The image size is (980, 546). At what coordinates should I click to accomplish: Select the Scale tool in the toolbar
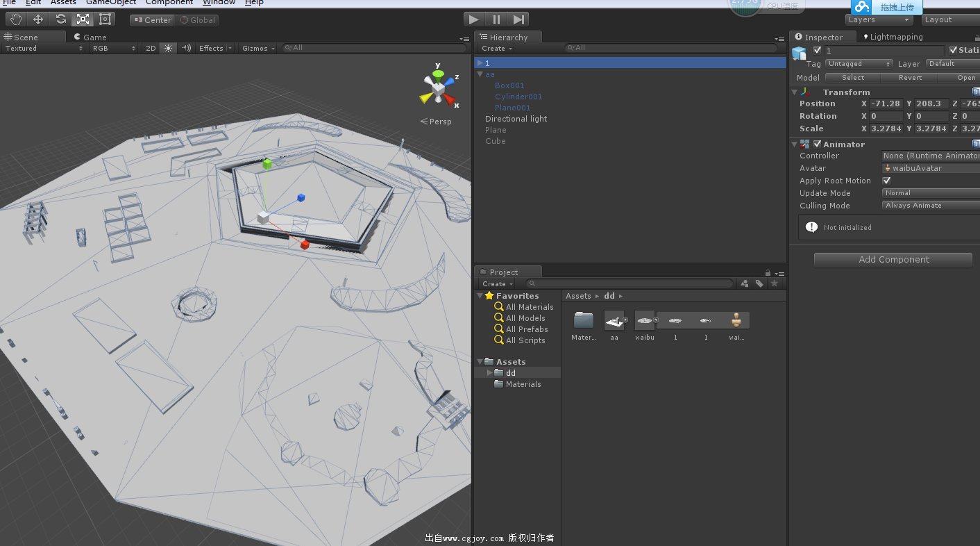coord(83,19)
